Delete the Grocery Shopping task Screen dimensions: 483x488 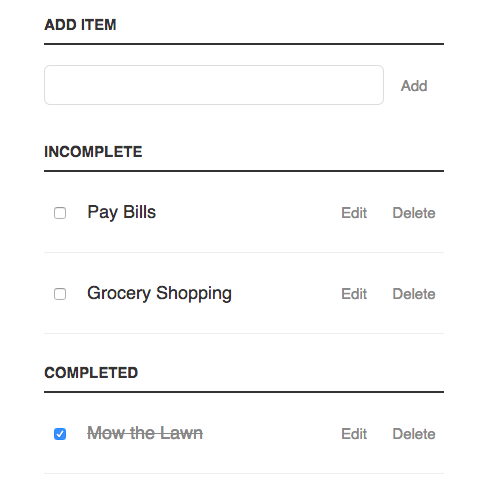pos(414,294)
